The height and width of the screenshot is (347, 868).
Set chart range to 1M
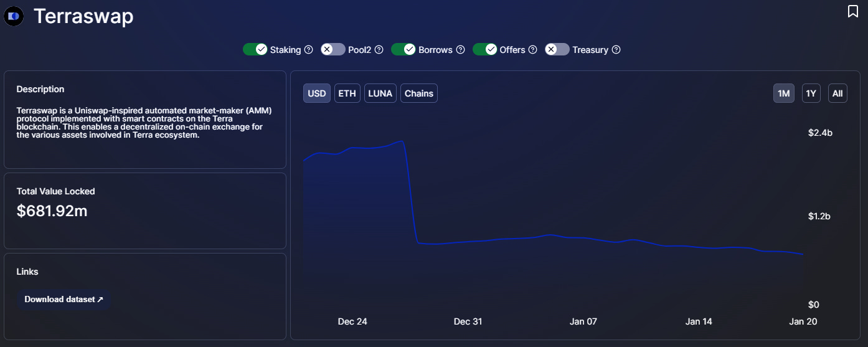(784, 93)
